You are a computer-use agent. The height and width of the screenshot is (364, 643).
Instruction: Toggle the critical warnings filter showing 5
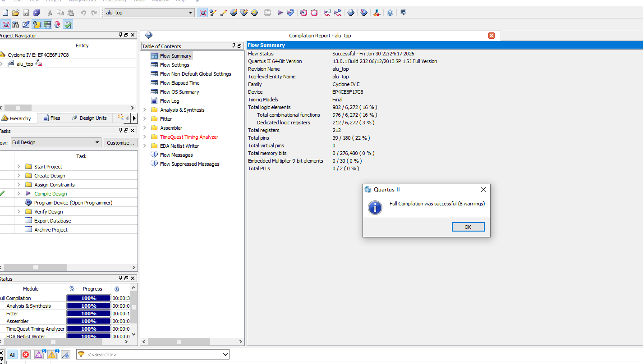pyautogui.click(x=39, y=354)
